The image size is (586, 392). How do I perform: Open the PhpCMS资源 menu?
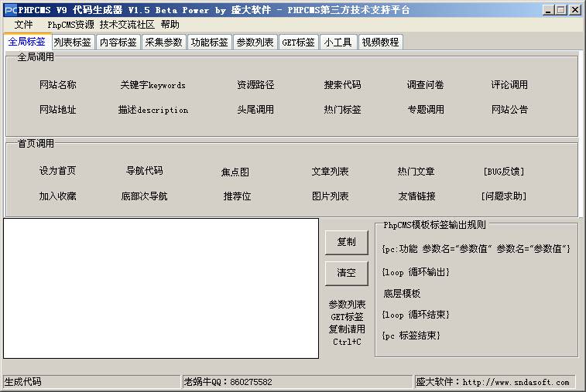pos(70,25)
